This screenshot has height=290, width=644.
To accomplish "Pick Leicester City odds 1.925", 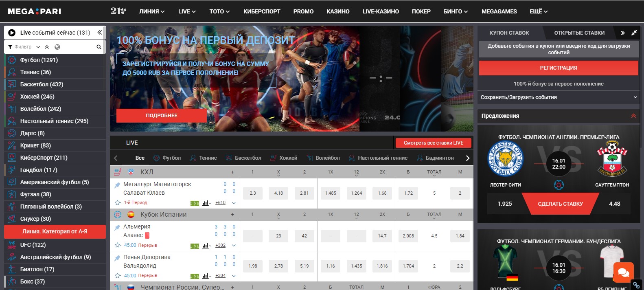I will tap(505, 204).
